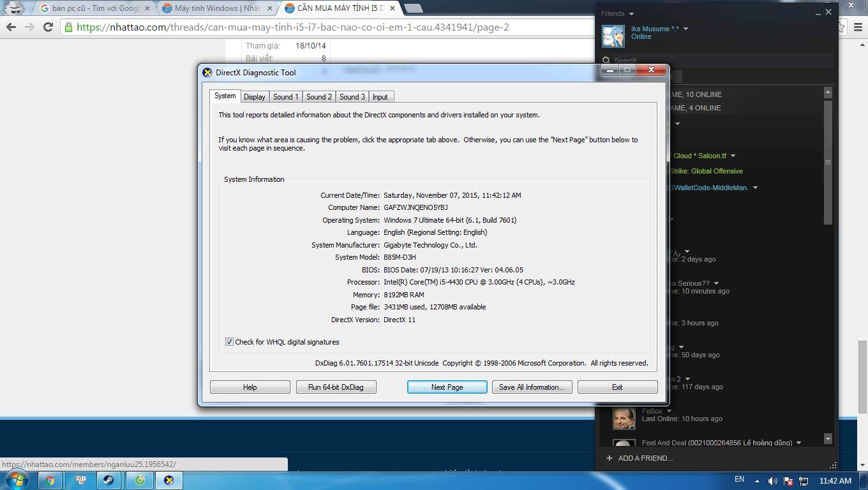Screen dimensions: 868x490
Task: Click the Steam friends search field
Action: (x=715, y=61)
